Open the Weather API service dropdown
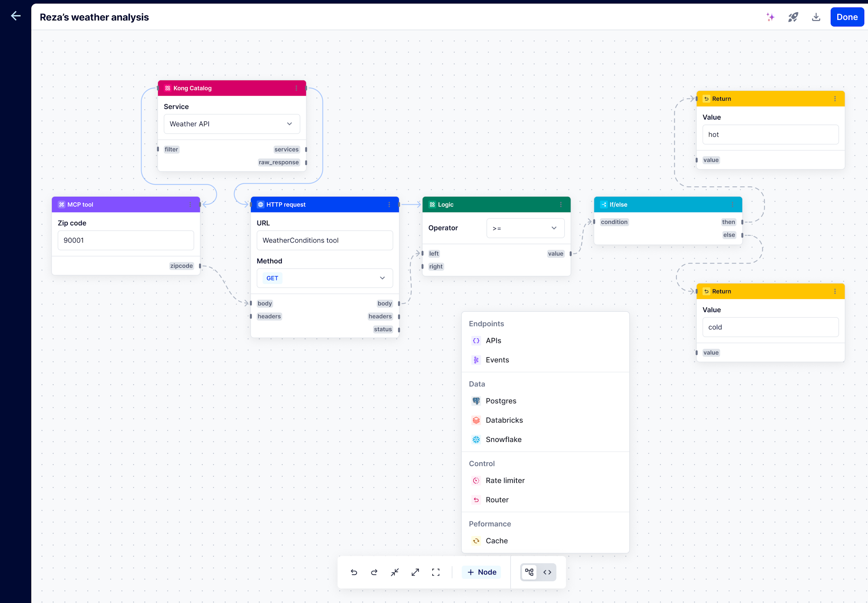This screenshot has width=868, height=603. tap(232, 124)
